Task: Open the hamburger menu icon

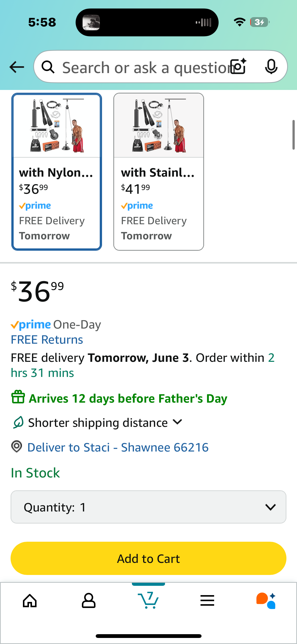Action: tap(207, 601)
